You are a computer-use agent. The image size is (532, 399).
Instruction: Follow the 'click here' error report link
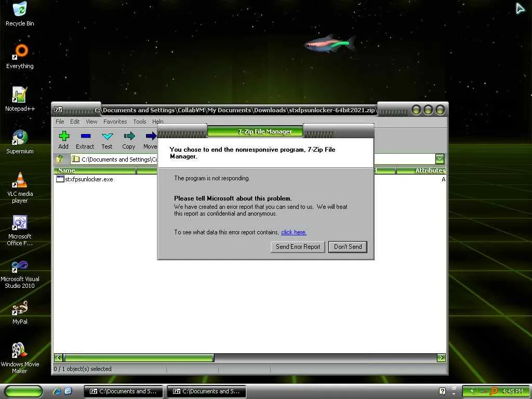click(x=294, y=232)
